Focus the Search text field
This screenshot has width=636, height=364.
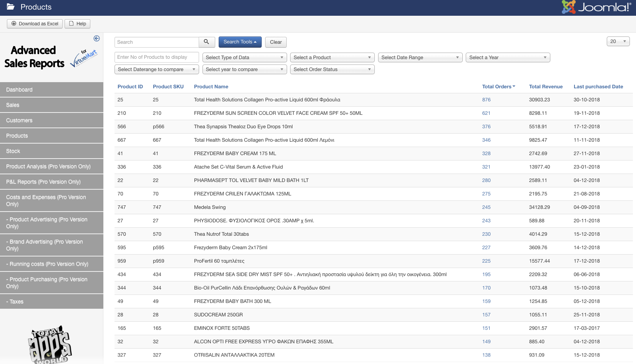pos(157,42)
